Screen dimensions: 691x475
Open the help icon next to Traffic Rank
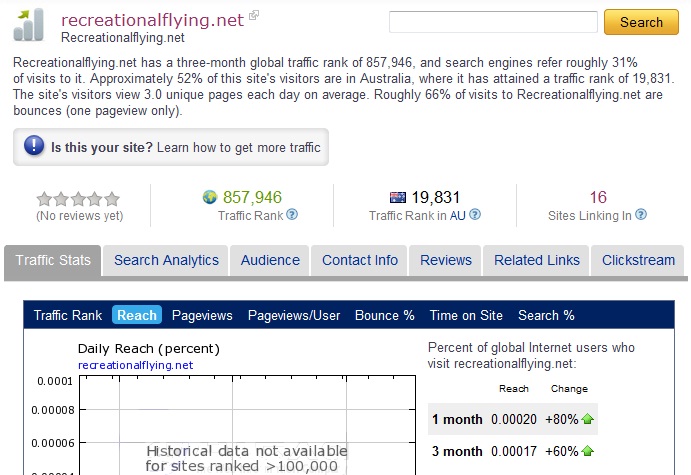pos(292,215)
